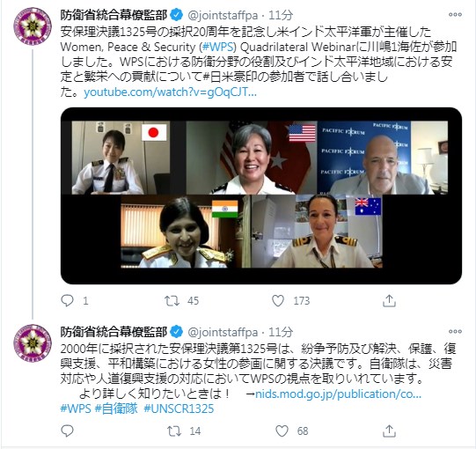Reply to the first tweet
This screenshot has height=449, width=476.
point(67,300)
